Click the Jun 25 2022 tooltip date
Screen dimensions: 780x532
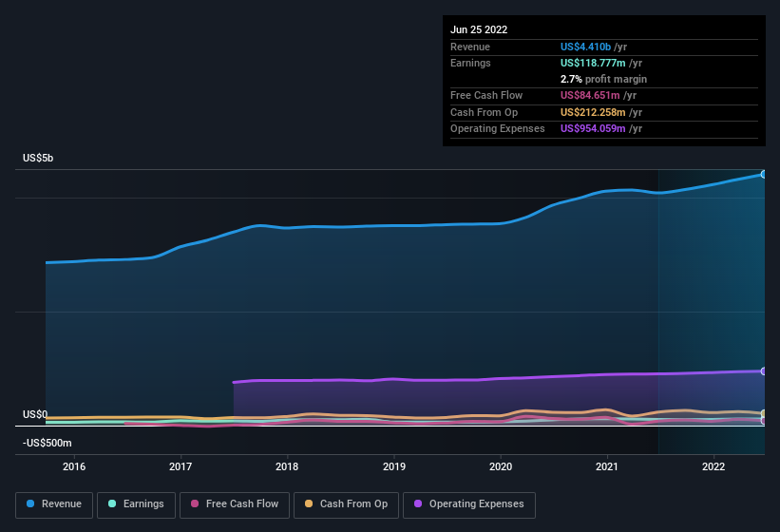tap(479, 29)
